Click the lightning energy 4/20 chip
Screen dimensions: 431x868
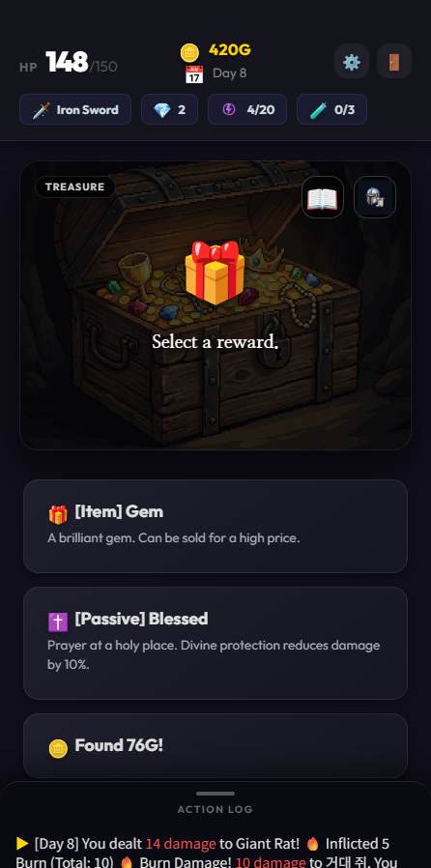tap(247, 109)
